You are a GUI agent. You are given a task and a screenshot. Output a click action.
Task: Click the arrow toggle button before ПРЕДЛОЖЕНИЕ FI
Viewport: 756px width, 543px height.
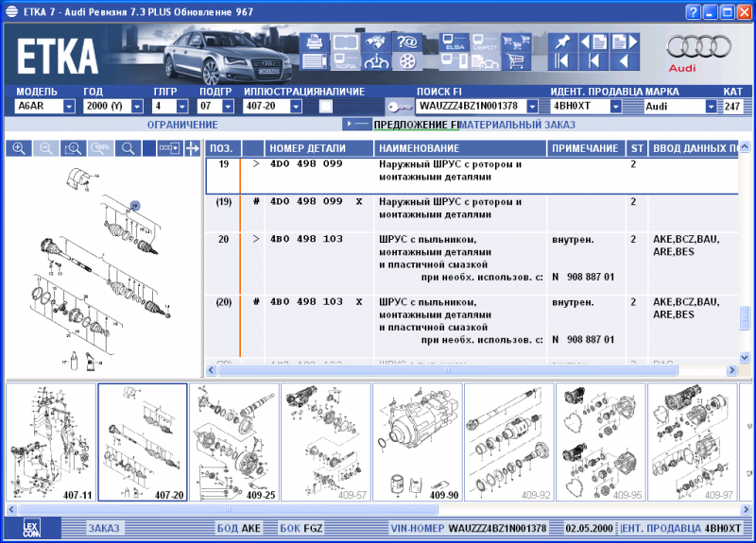tap(357, 125)
